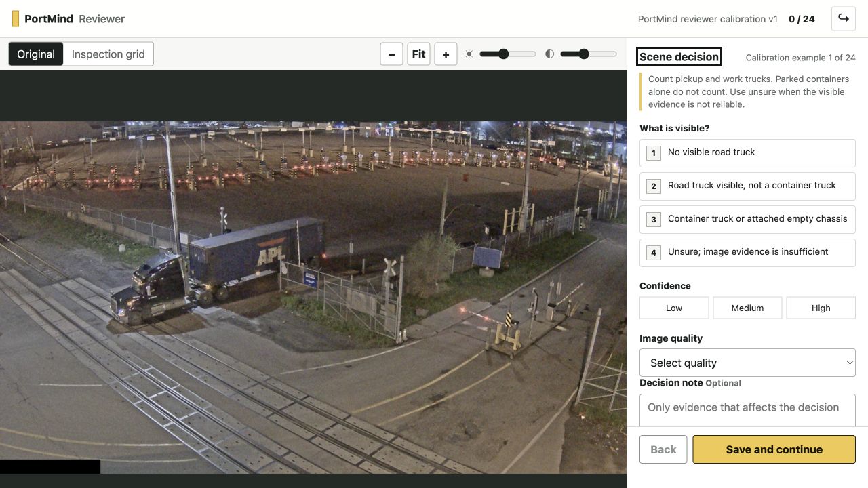Set confidence to High
This screenshot has width=868, height=488.
[x=821, y=308]
